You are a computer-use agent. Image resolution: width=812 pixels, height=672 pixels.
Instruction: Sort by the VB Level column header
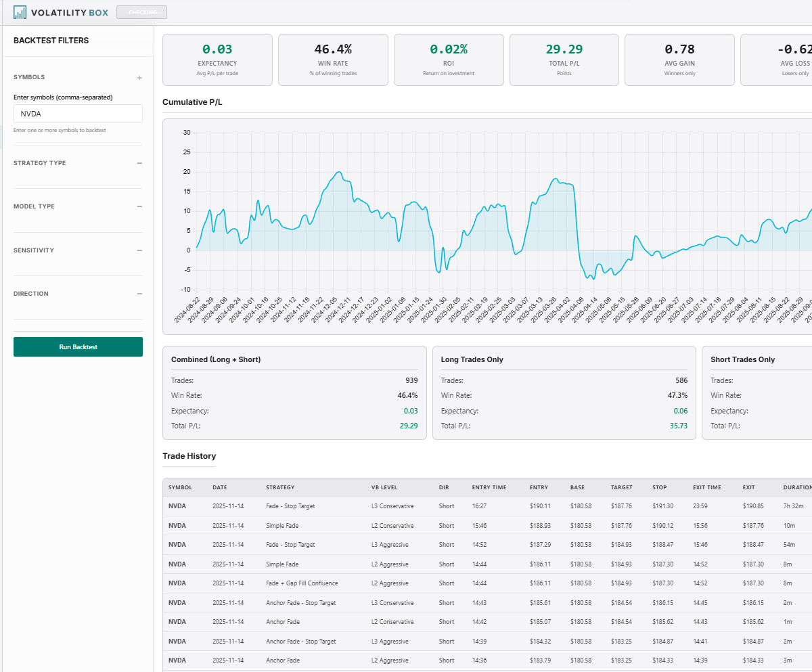click(384, 487)
